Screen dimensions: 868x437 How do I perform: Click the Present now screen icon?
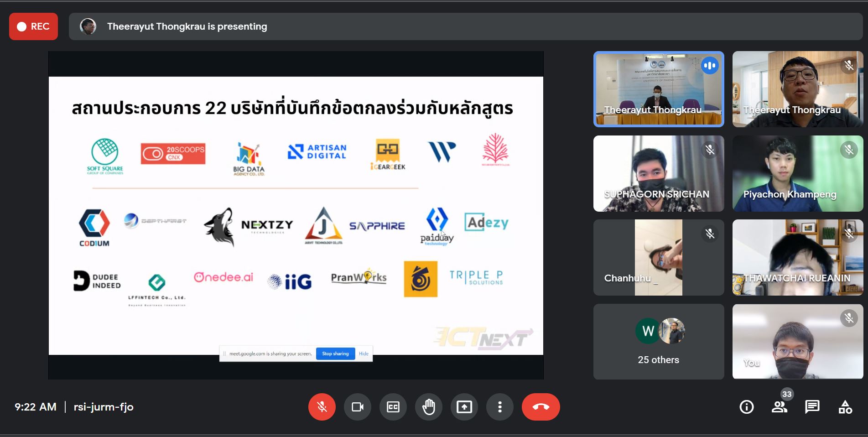pyautogui.click(x=464, y=407)
